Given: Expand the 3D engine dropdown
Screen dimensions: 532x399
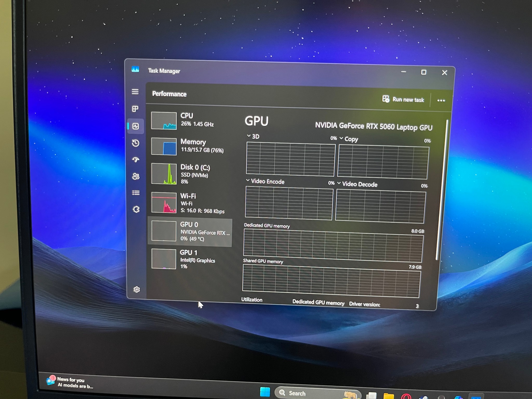Looking at the screenshot, I should point(249,136).
